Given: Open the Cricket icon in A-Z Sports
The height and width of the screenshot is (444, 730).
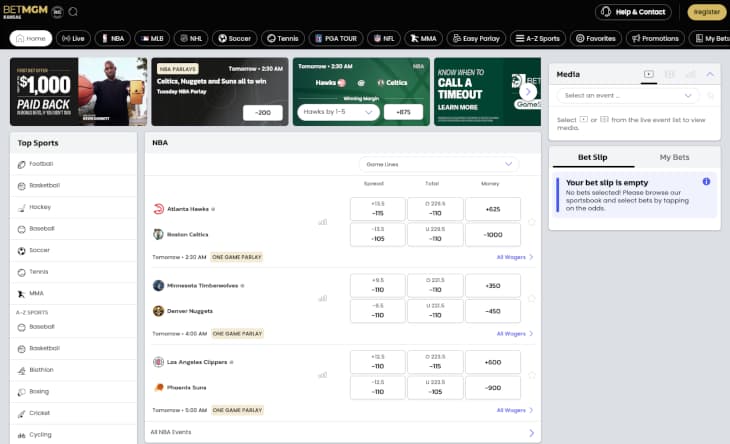Looking at the screenshot, I should [x=21, y=413].
